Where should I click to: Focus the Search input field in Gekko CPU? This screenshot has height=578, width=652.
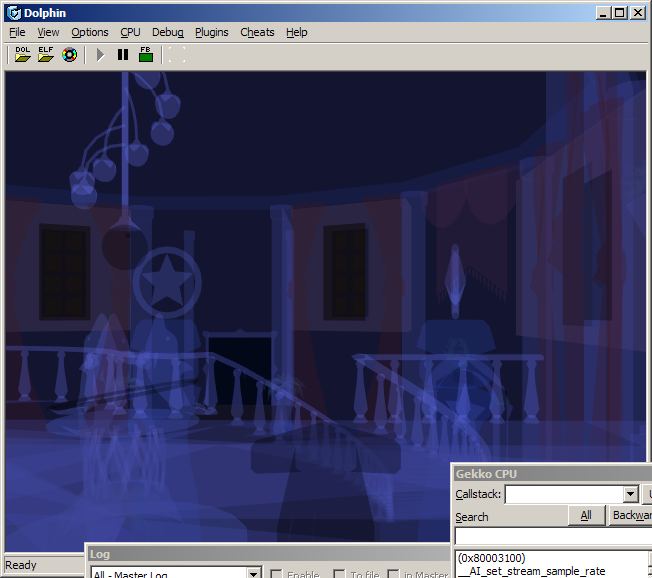pyautogui.click(x=553, y=536)
